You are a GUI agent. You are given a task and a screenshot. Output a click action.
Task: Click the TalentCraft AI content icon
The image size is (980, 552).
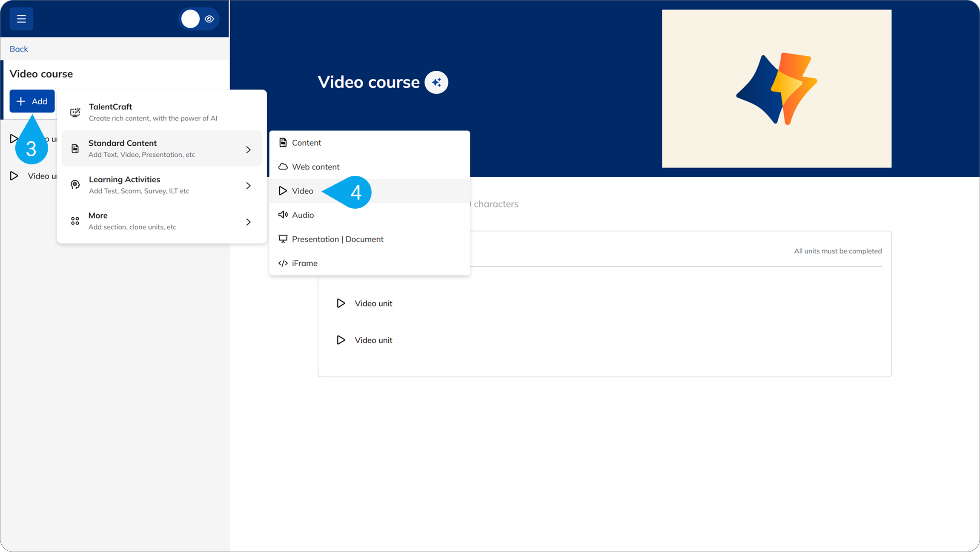(x=75, y=112)
